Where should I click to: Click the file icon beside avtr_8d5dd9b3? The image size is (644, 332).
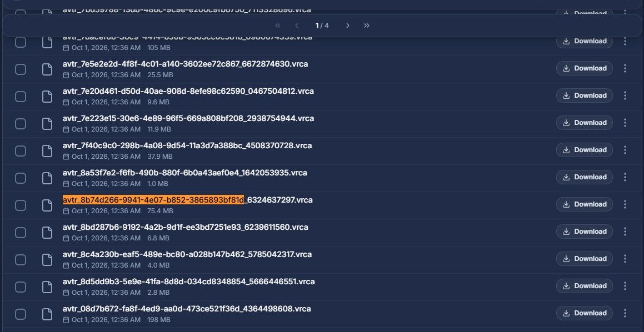[x=47, y=286]
